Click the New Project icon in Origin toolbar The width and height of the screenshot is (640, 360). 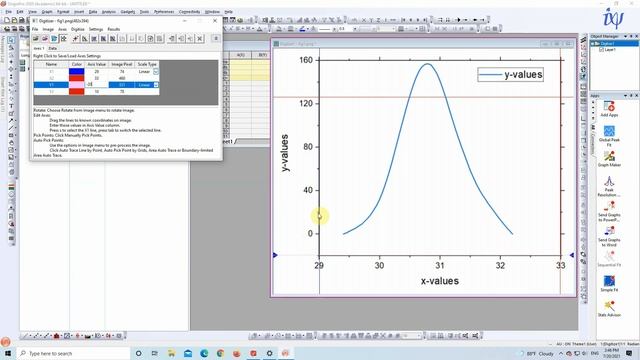coord(7,20)
